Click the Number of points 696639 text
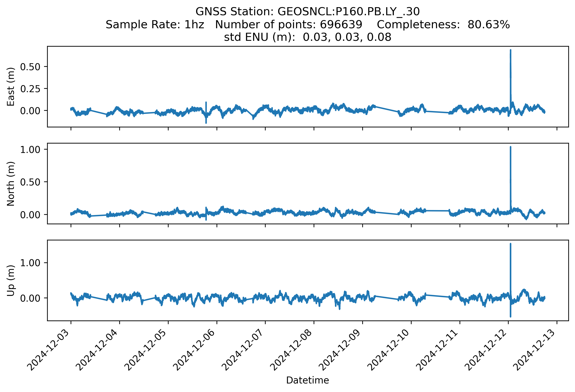This screenshot has height=392, width=575. pyautogui.click(x=289, y=24)
